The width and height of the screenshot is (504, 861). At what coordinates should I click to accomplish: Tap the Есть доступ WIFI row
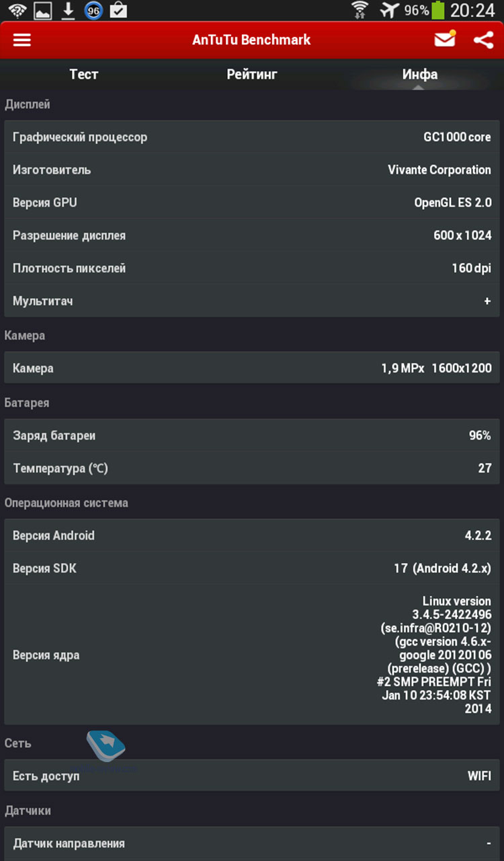point(252,776)
